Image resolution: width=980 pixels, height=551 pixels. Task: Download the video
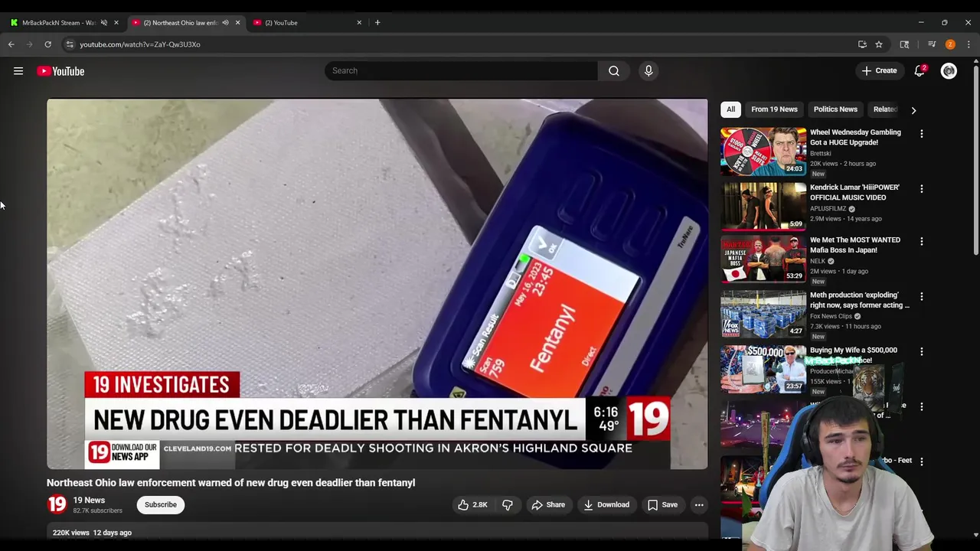tap(606, 505)
